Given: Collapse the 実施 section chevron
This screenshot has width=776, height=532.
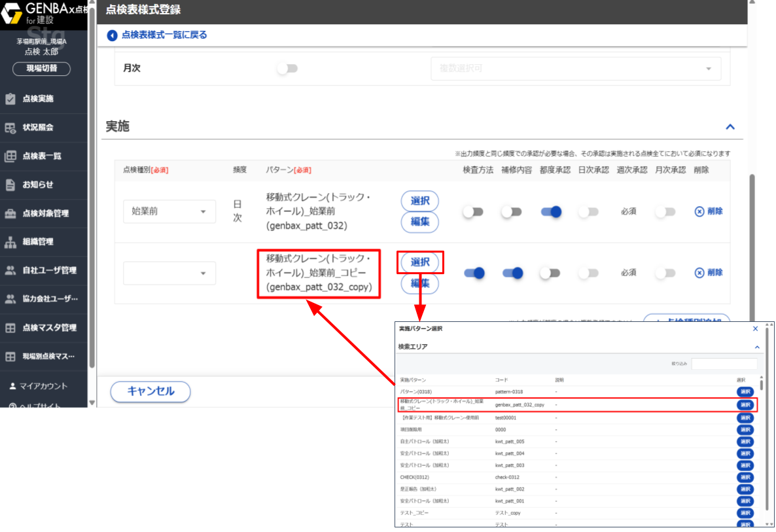Looking at the screenshot, I should coord(730,127).
